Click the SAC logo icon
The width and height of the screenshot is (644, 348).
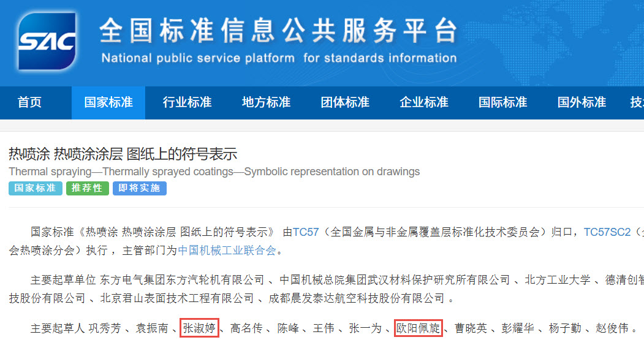(x=47, y=41)
